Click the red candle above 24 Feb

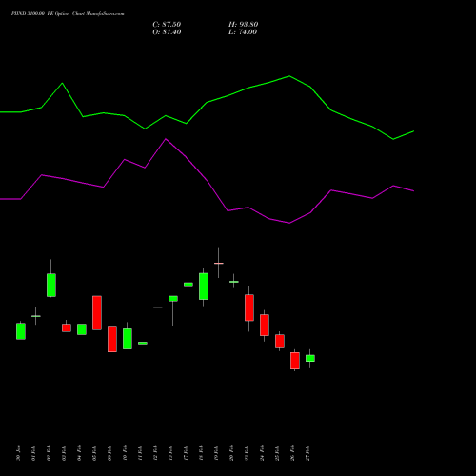(x=265, y=325)
